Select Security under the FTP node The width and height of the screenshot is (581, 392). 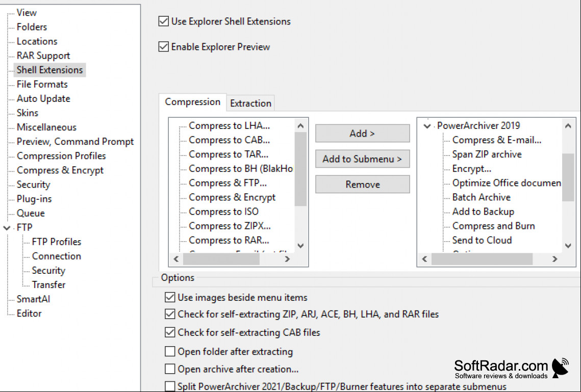click(x=48, y=271)
